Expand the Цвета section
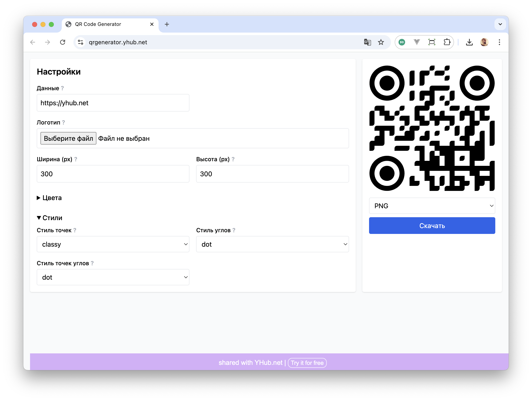Screen dimensions: 532x401 point(49,198)
